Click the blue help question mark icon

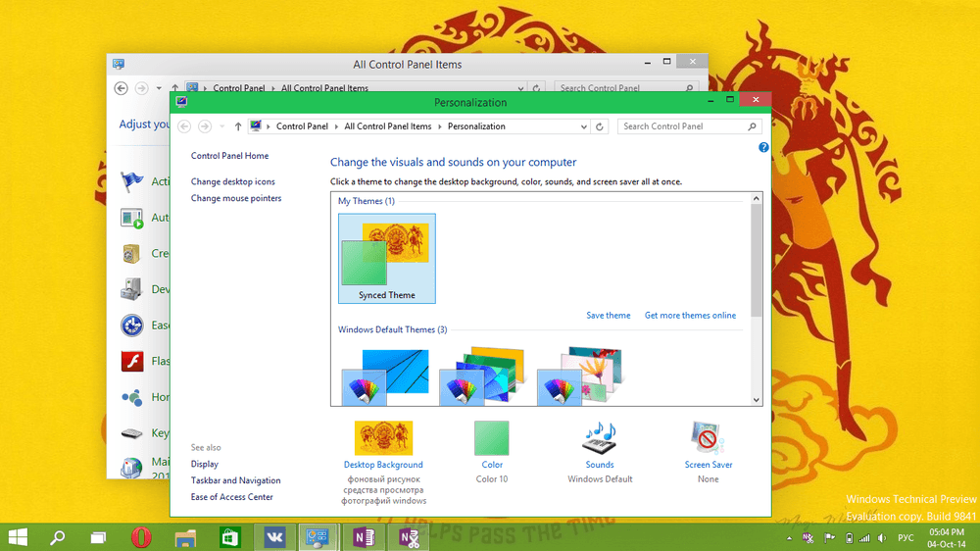(x=763, y=148)
